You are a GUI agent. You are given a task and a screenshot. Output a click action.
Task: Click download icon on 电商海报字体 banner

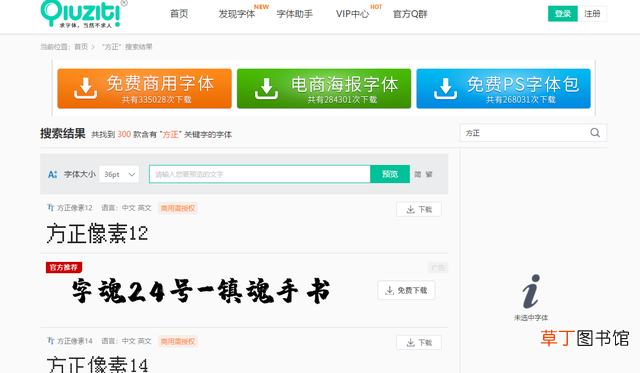(266, 89)
